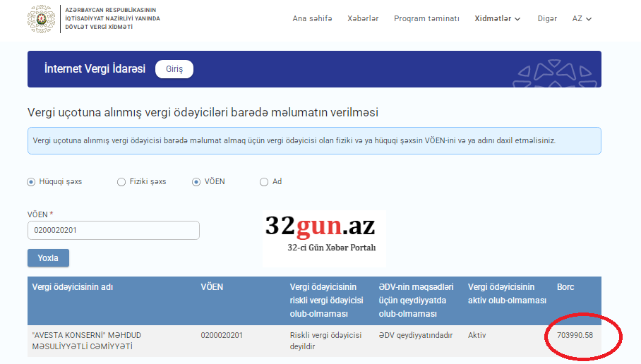Expand the Xidmətlər dropdown menu
The image size is (641, 364).
(498, 19)
